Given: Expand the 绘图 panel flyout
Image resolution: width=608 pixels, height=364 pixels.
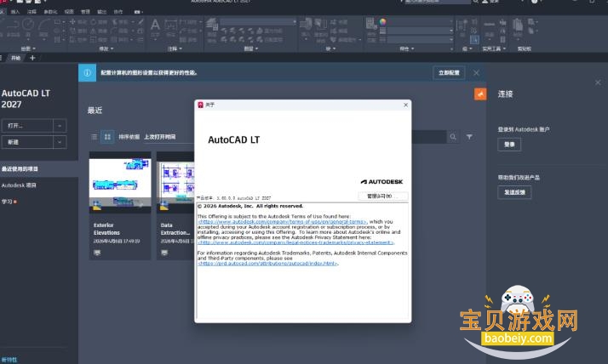Looking at the screenshot, I should coord(28,48).
